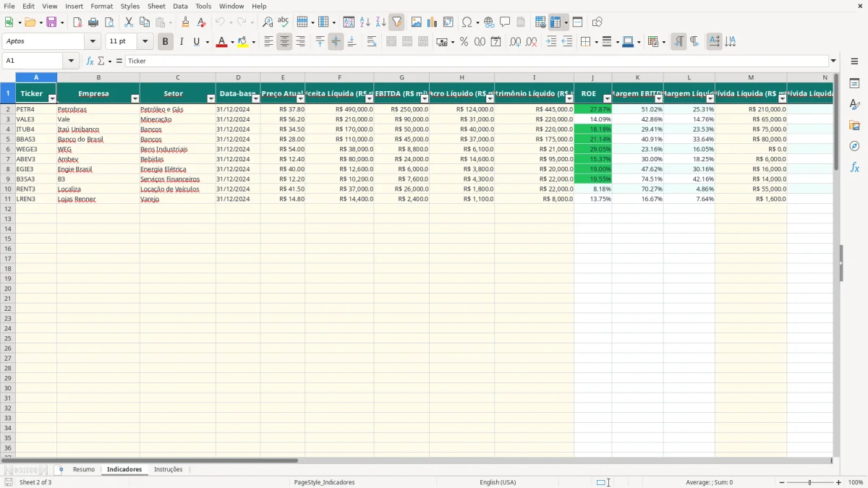Screen dimensions: 868x488
Task: Insert a hyperlink icon
Action: [489, 22]
